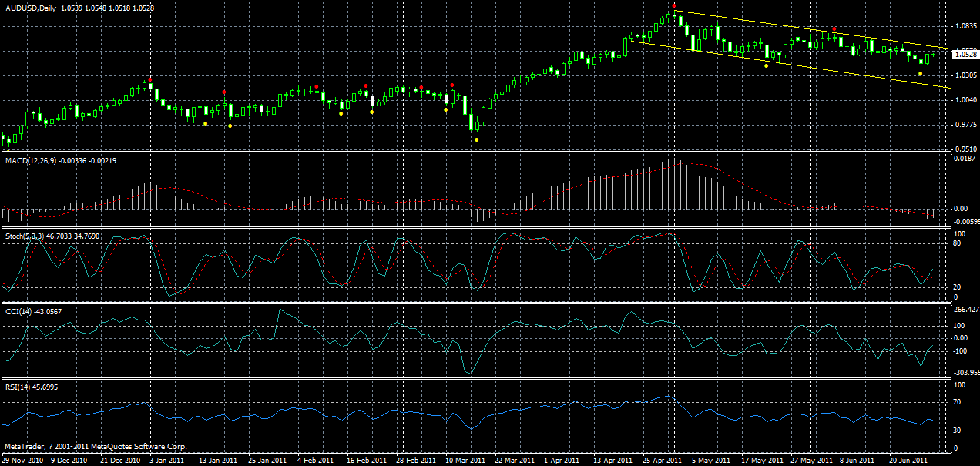Viewport: 980px width, 466px height.
Task: Click the 29 Nov 2010 date label
Action: tap(21, 460)
